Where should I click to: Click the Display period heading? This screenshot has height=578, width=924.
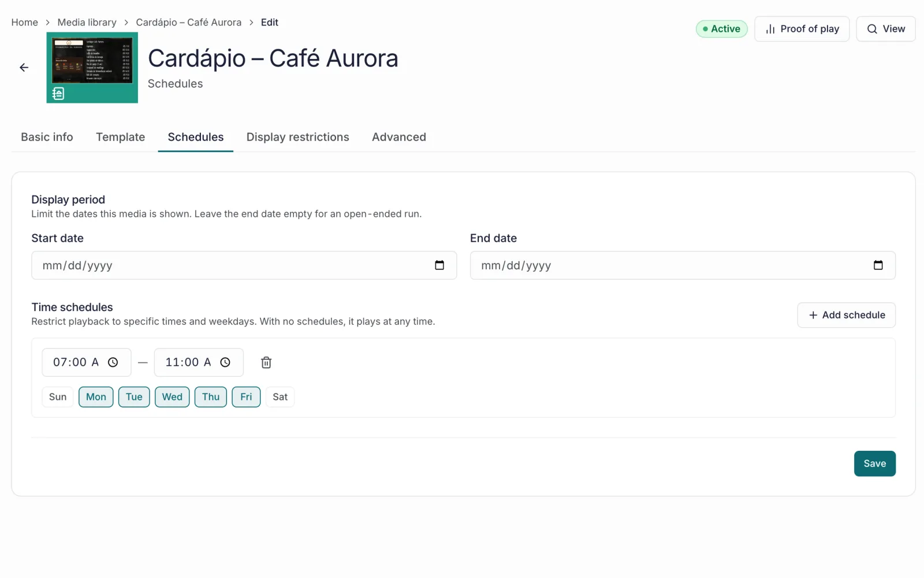[68, 199]
